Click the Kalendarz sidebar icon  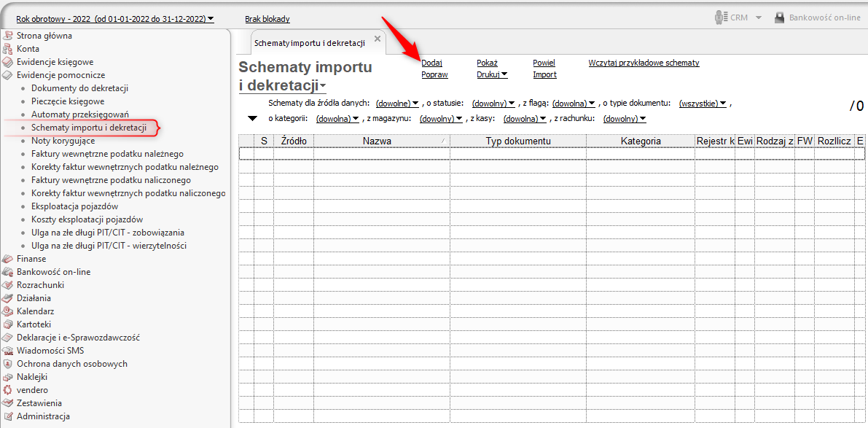point(8,311)
